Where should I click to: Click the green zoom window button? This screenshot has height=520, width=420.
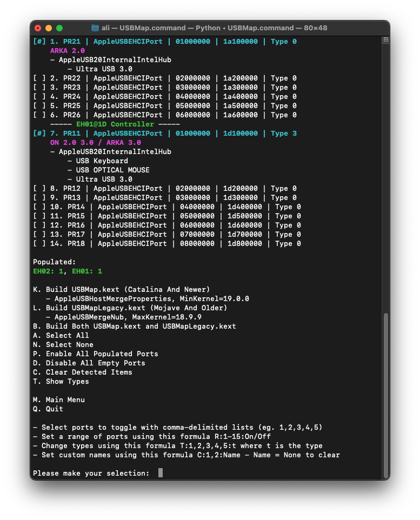(x=59, y=28)
